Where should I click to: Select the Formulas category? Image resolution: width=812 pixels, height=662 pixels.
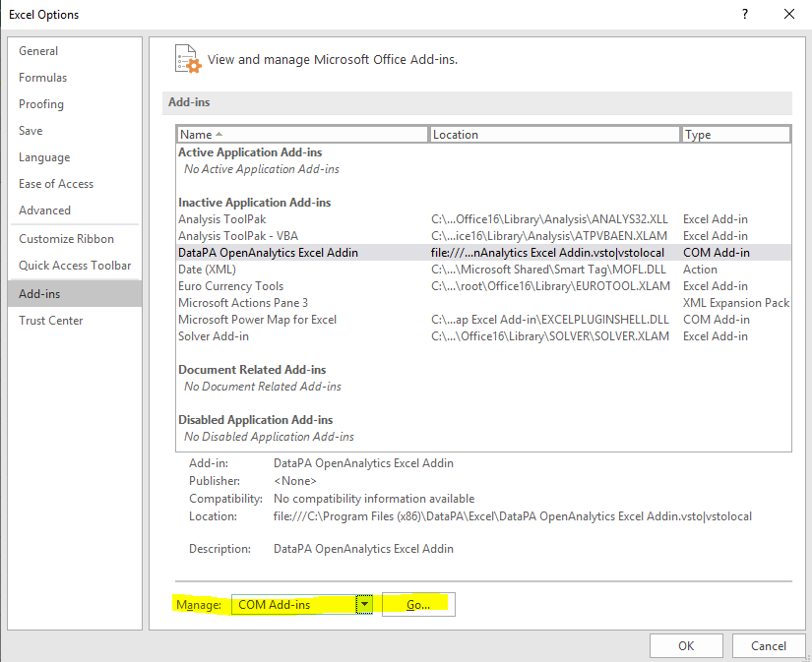[x=75, y=78]
